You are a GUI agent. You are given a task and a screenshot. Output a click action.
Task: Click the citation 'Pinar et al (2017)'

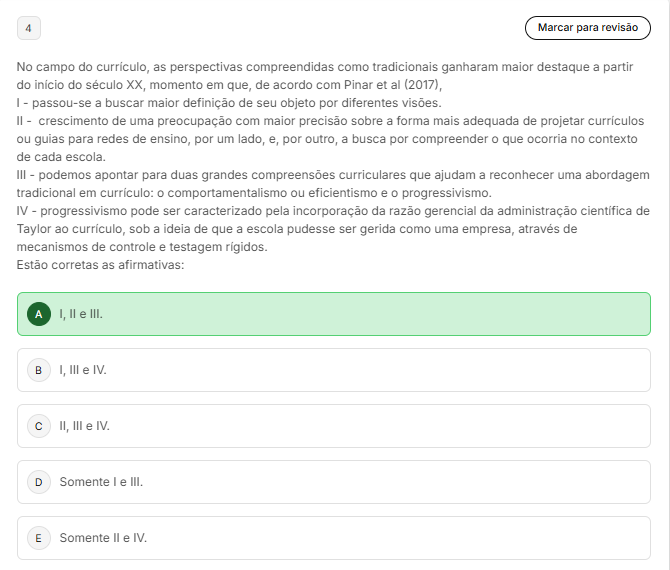coord(393,85)
